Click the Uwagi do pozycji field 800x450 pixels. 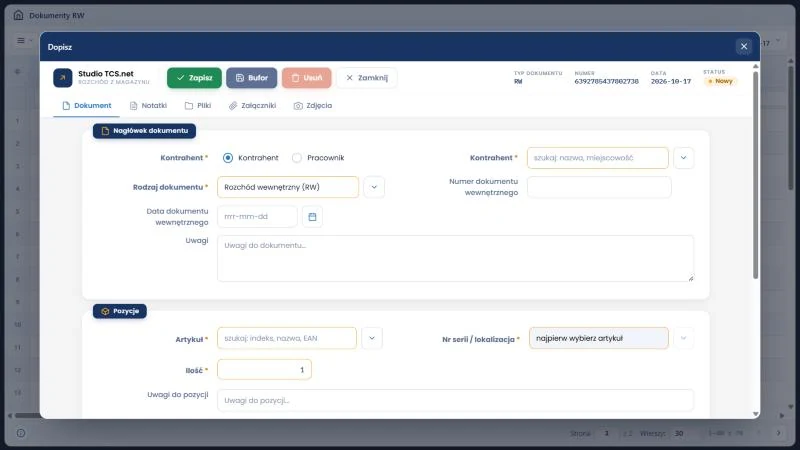point(455,401)
